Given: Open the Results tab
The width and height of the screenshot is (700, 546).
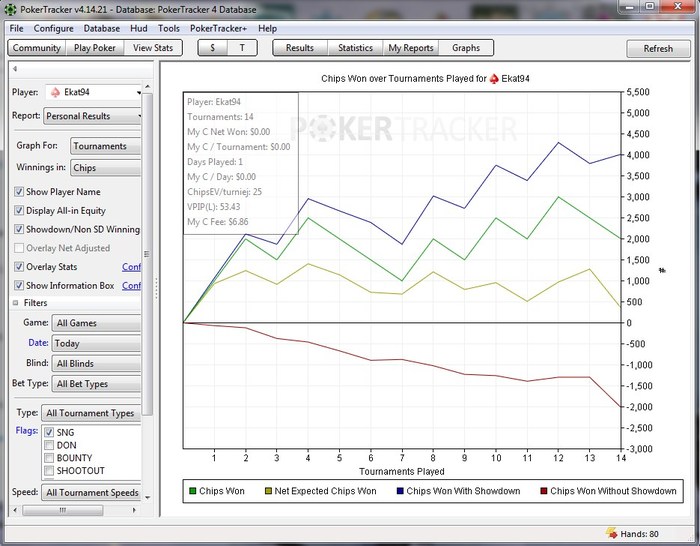Looking at the screenshot, I should tap(300, 48).
